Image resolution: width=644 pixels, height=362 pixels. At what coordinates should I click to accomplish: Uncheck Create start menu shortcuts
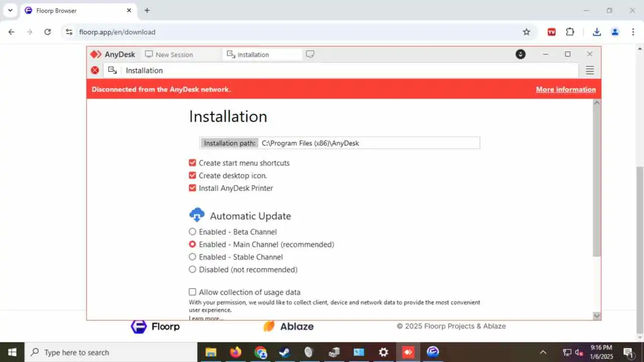192,163
